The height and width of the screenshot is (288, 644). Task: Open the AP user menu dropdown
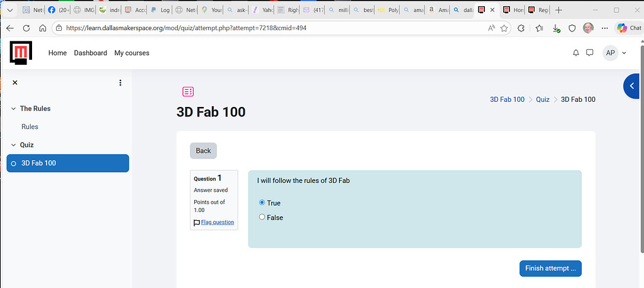615,53
